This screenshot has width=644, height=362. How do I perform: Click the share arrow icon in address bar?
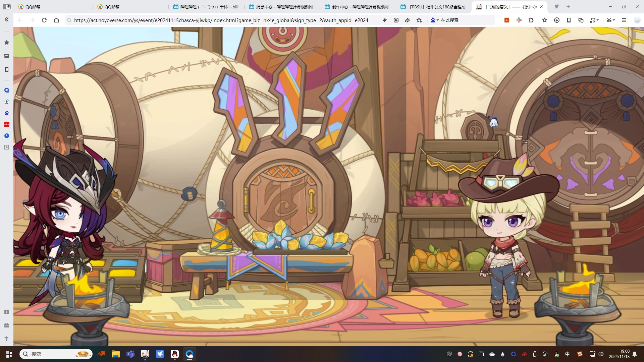(x=408, y=20)
